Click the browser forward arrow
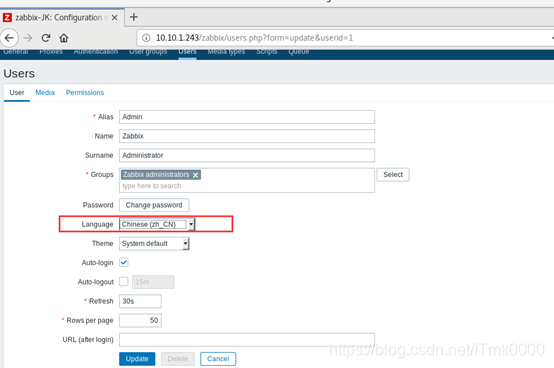 click(28, 38)
